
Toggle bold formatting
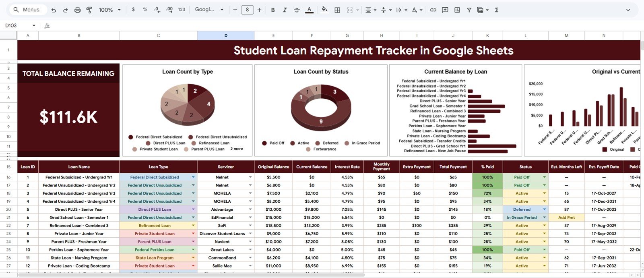coord(273,10)
